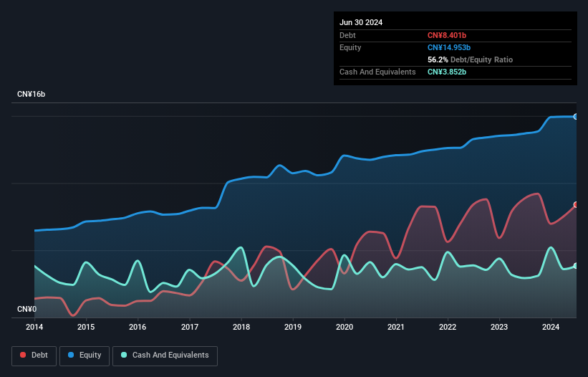The width and height of the screenshot is (588, 377).
Task: Click the Jun 30 2024 tooltip date
Action: (361, 22)
